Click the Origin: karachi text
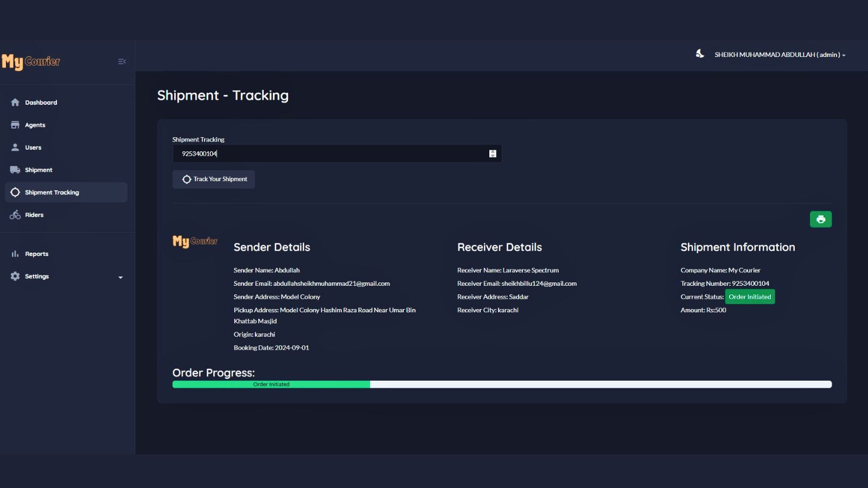Image resolution: width=868 pixels, height=488 pixels. point(254,335)
